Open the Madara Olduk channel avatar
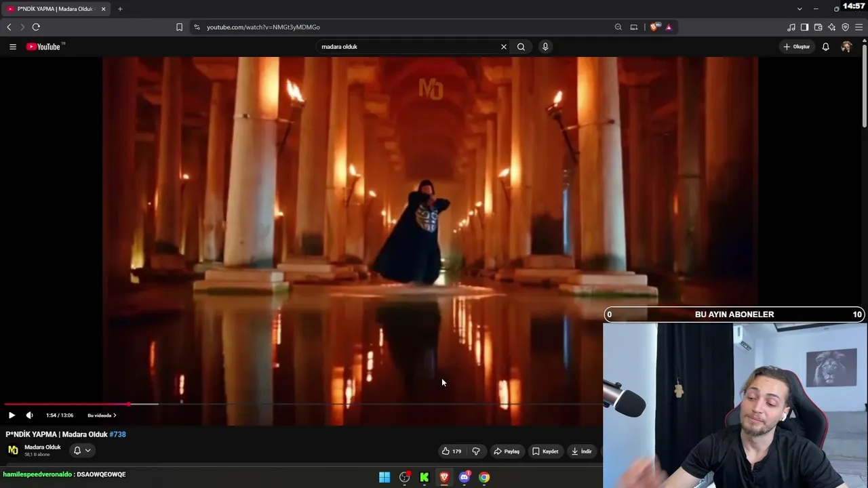 click(x=13, y=451)
